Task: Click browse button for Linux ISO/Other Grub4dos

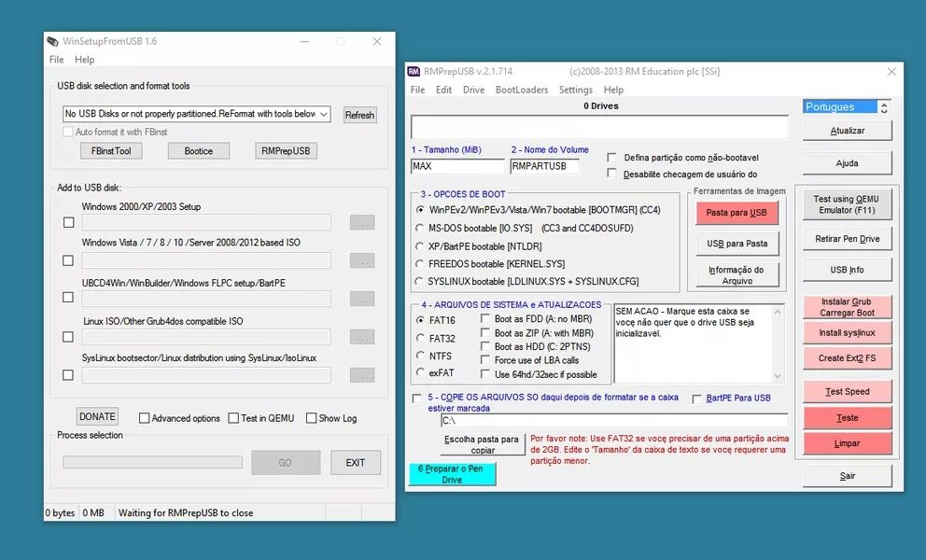Action: coord(362,337)
